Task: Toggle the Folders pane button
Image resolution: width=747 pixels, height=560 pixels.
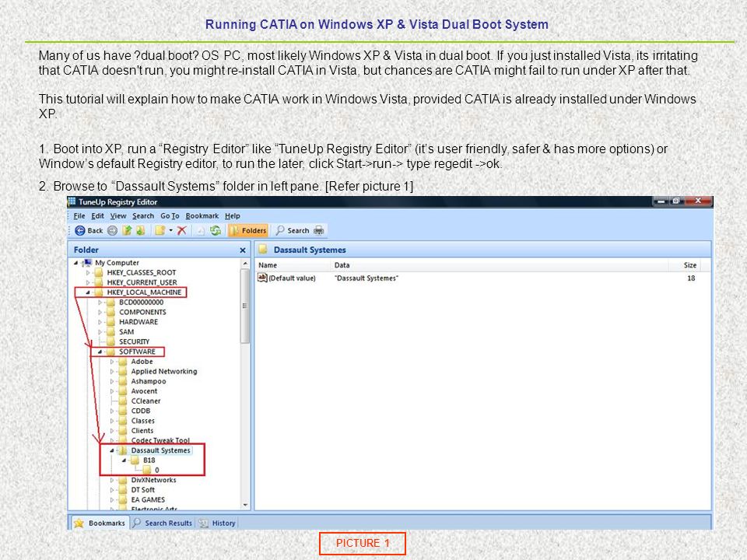Action: (x=247, y=231)
